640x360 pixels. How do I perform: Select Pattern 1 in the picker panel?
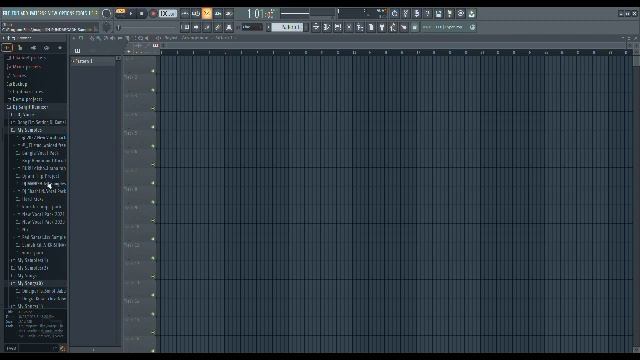[93, 61]
